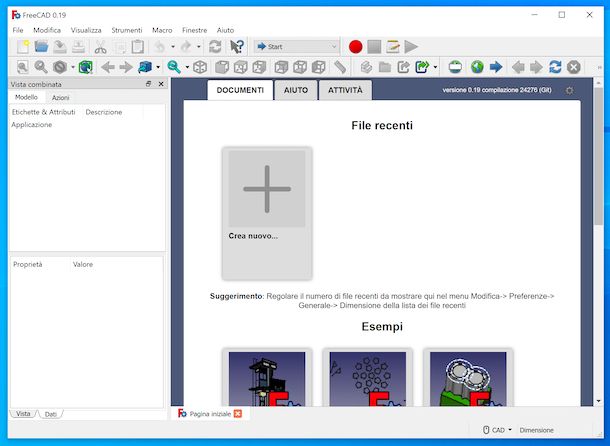
Task: Click the Undo arrow icon
Action: tap(160, 47)
